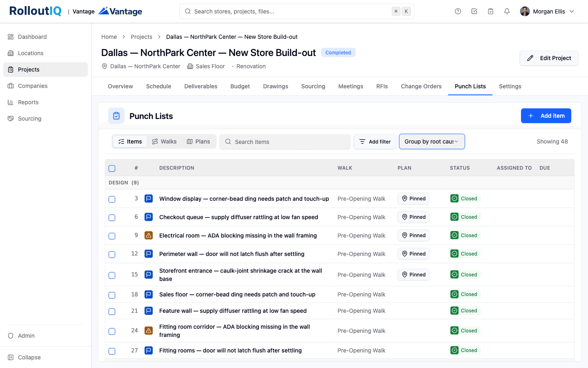The width and height of the screenshot is (588, 368).
Task: Switch to the Walks view
Action: pyautogui.click(x=164, y=141)
